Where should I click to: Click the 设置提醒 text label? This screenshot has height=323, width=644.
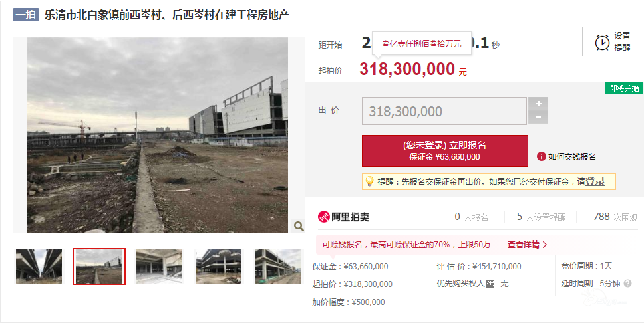(x=622, y=42)
